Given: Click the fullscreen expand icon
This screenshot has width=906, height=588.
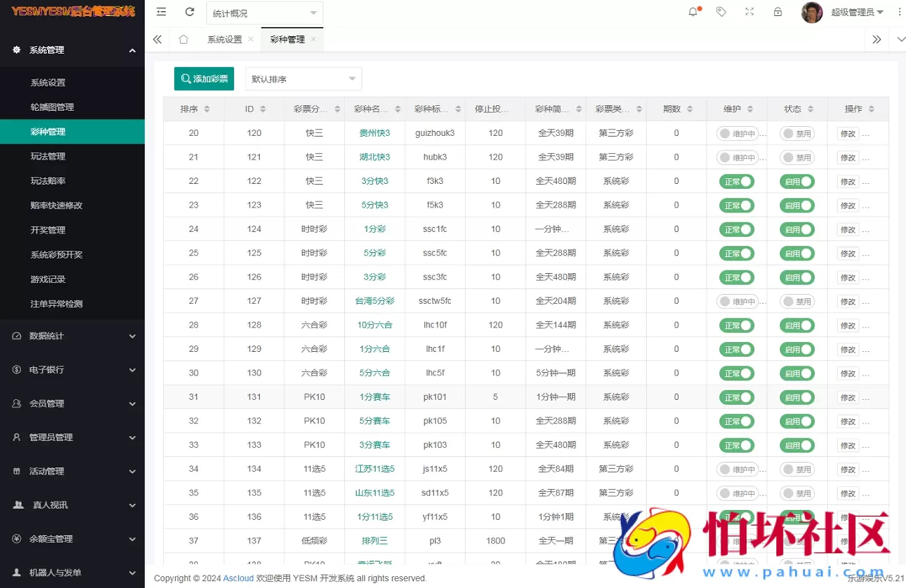Looking at the screenshot, I should tap(749, 12).
